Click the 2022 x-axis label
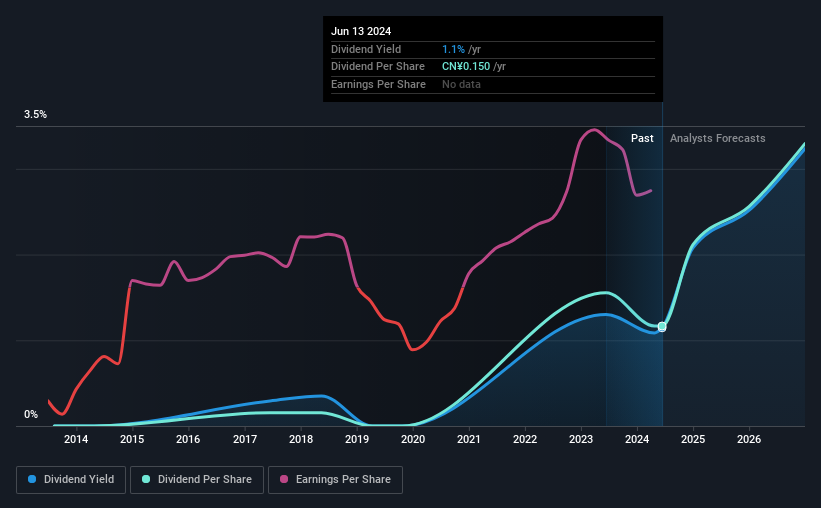This screenshot has width=821, height=508. 525,439
